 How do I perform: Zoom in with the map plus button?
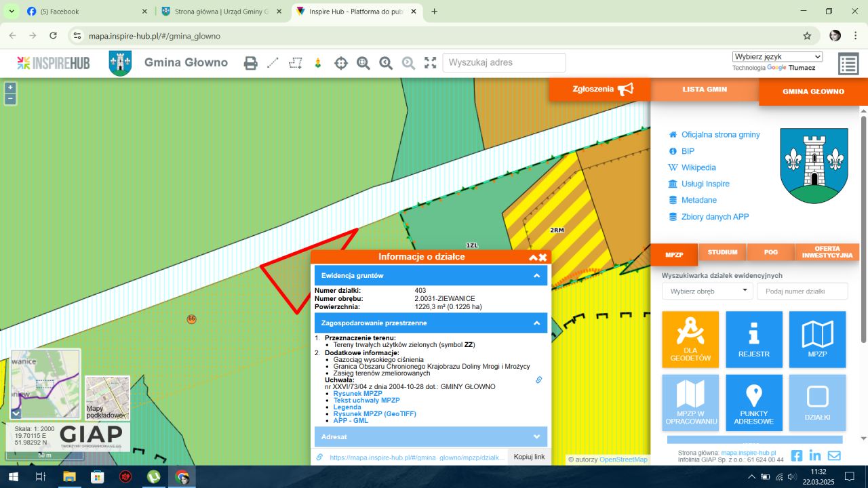(10, 87)
